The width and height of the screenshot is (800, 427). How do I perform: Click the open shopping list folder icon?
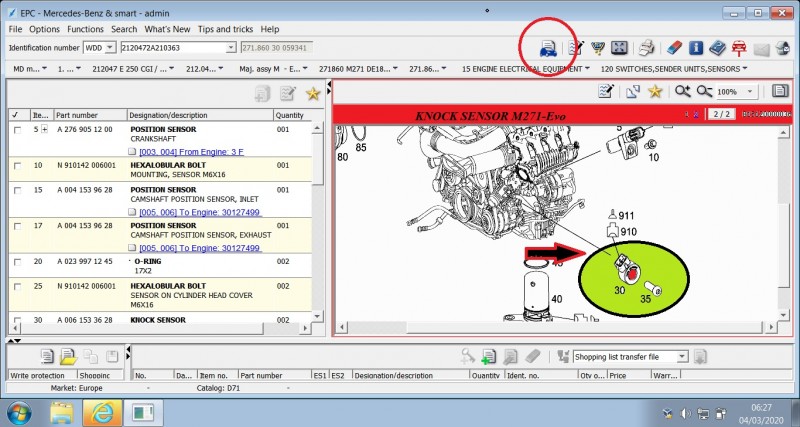pyautogui.click(x=68, y=356)
